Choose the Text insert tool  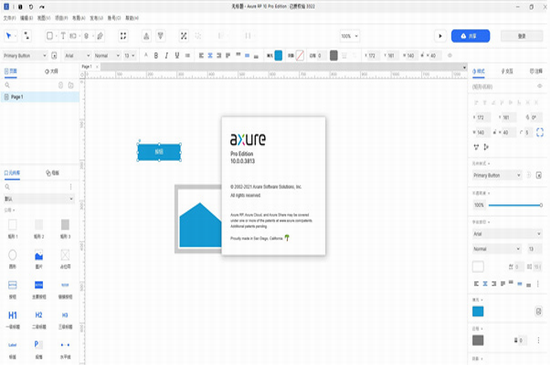(x=63, y=36)
